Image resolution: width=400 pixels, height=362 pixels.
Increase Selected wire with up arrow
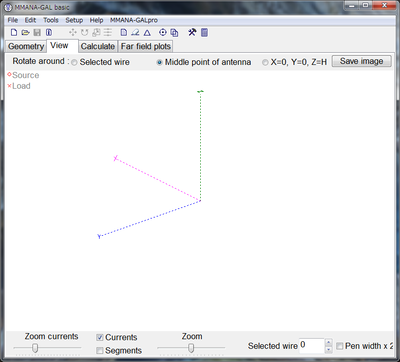(x=329, y=342)
